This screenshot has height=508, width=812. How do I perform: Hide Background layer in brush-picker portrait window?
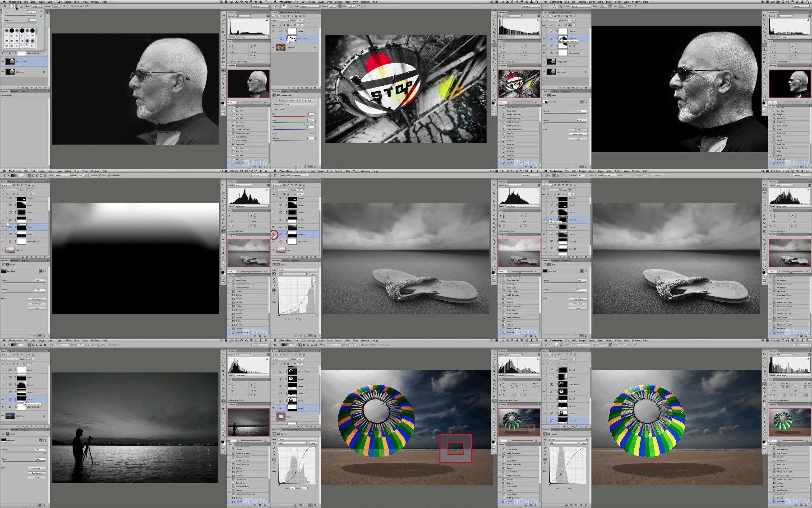[x=3, y=72]
